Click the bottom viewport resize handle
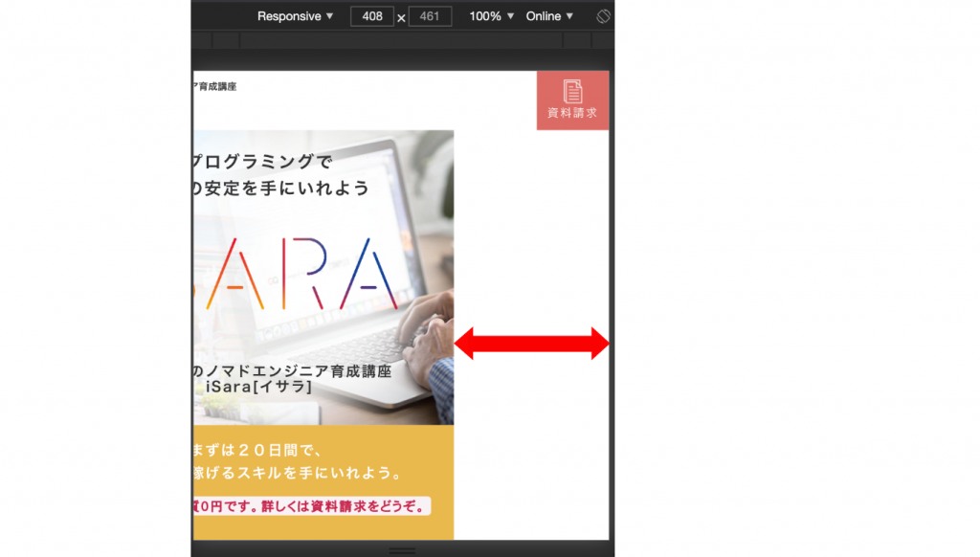This screenshot has height=557, width=980. coord(402,550)
